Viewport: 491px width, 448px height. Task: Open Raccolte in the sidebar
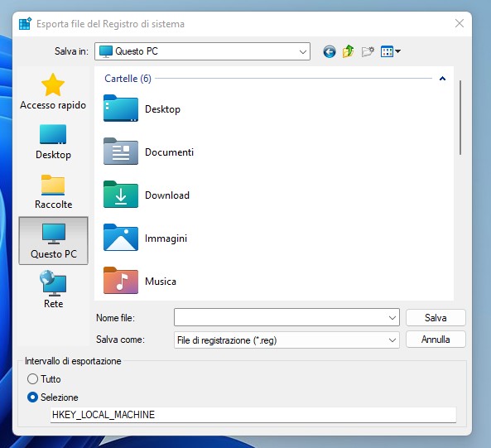[53, 191]
